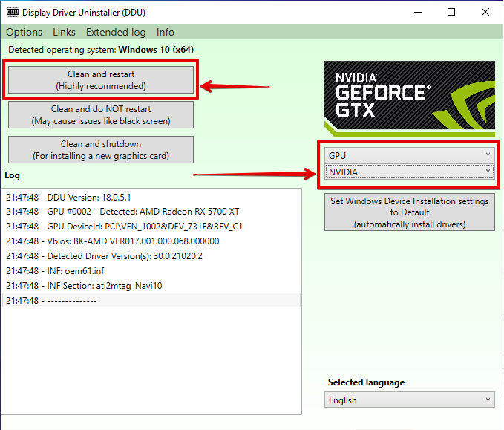Close the Display Driver Uninstaller window

coord(485,12)
